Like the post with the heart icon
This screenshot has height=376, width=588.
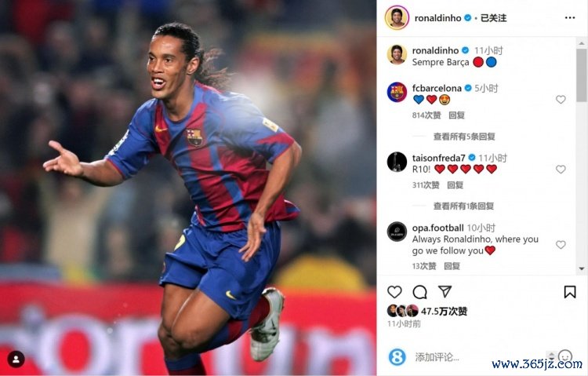pyautogui.click(x=394, y=292)
